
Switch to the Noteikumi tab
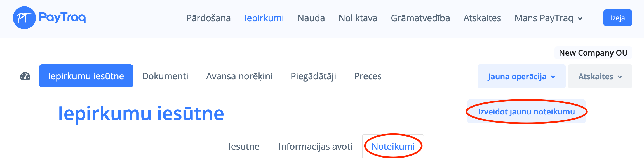tap(393, 147)
